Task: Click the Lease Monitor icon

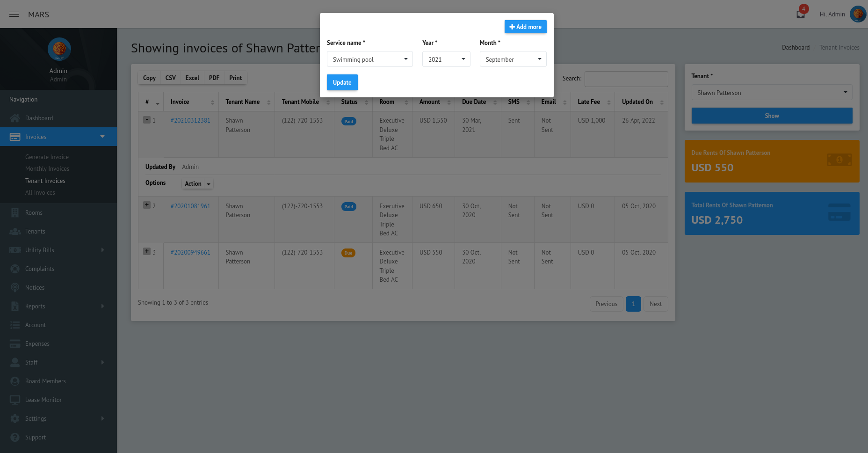Action: [15, 400]
